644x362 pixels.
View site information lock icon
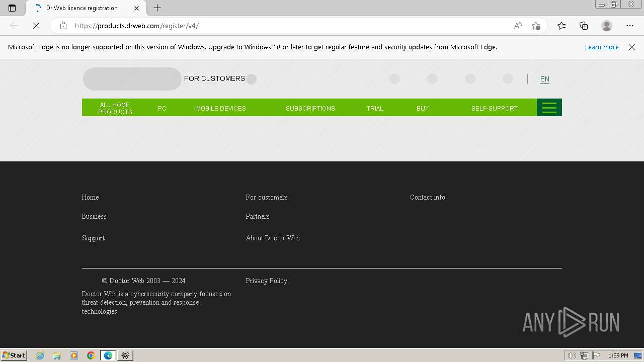click(63, 26)
